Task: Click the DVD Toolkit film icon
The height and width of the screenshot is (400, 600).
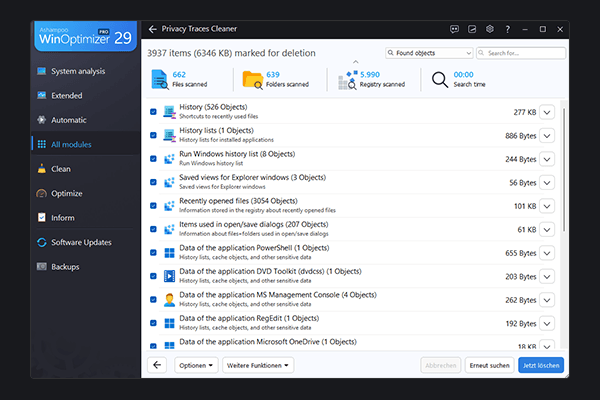Action: pyautogui.click(x=169, y=276)
